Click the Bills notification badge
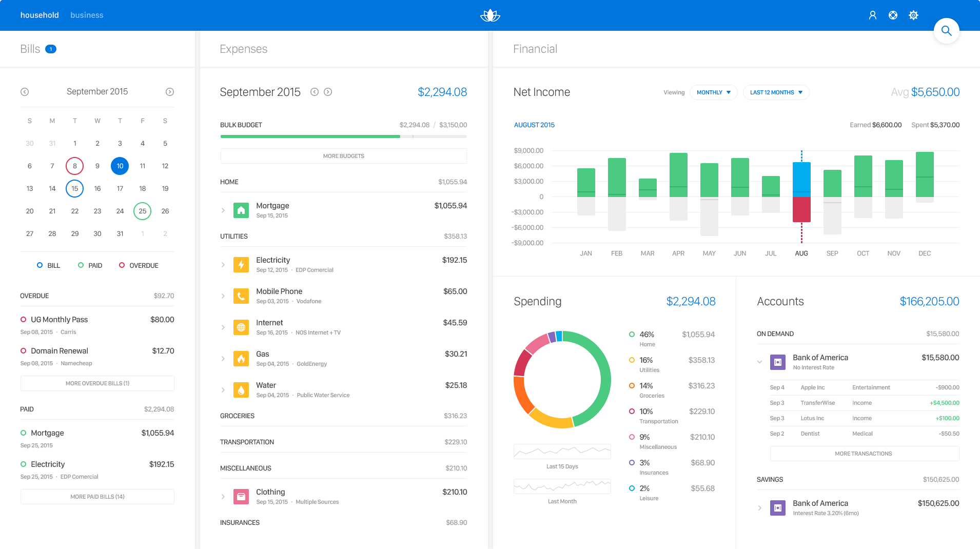 tap(51, 49)
